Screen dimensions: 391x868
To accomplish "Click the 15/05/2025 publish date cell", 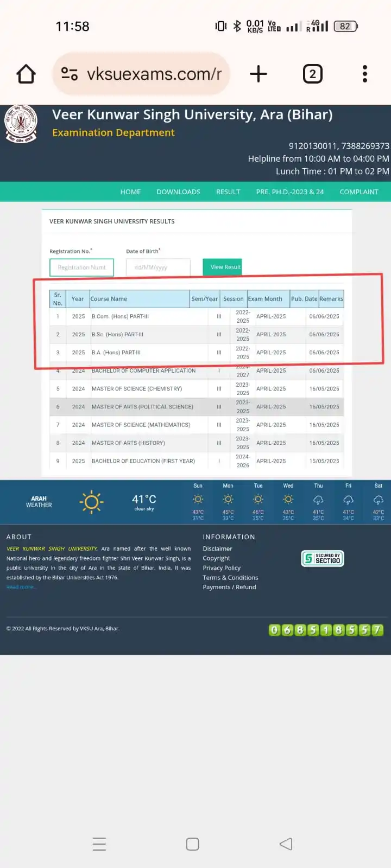I will [324, 461].
